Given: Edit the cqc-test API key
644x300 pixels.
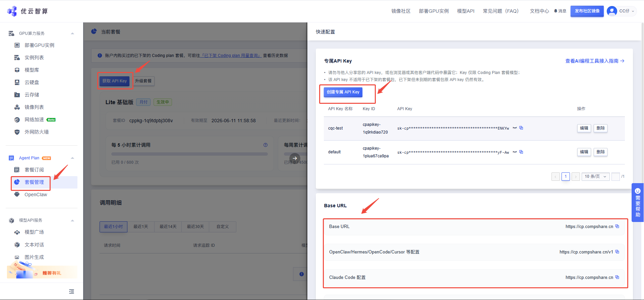Looking at the screenshot, I should point(584,128).
